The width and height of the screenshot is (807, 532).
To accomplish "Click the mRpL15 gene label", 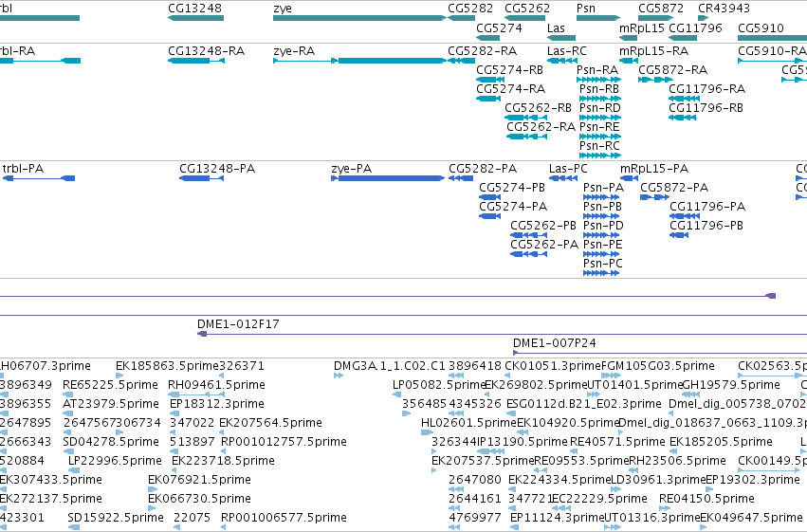I will tap(642, 28).
